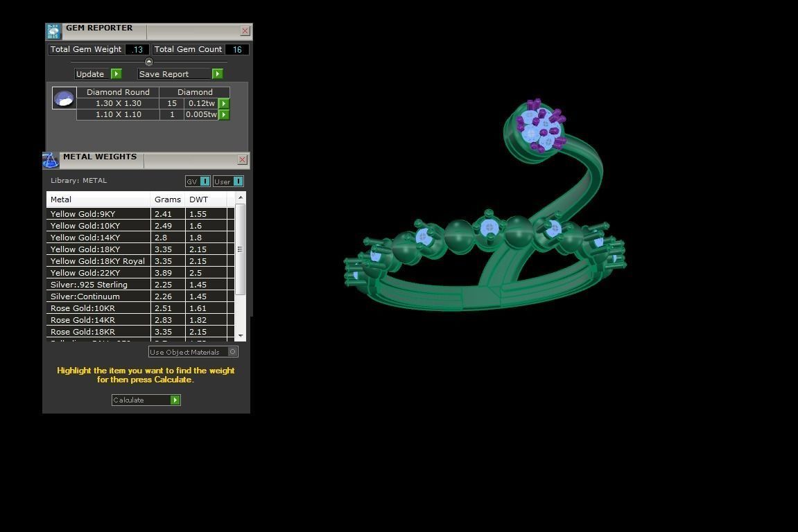This screenshot has width=798, height=532.
Task: Click green arrow on 0.005tw row
Action: (x=224, y=115)
